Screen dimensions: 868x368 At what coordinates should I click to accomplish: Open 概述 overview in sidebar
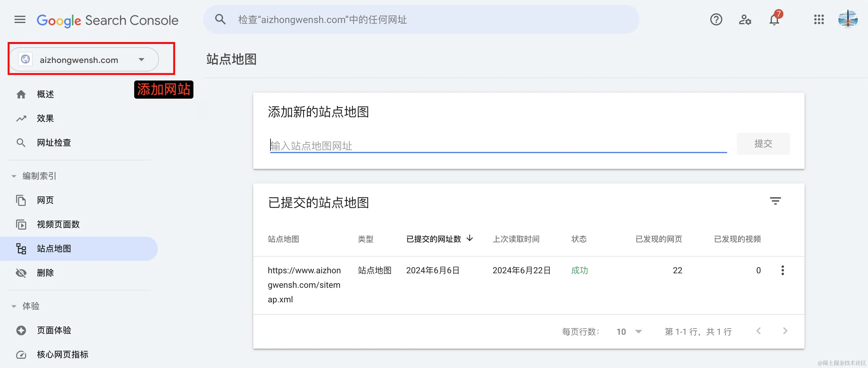click(x=45, y=94)
